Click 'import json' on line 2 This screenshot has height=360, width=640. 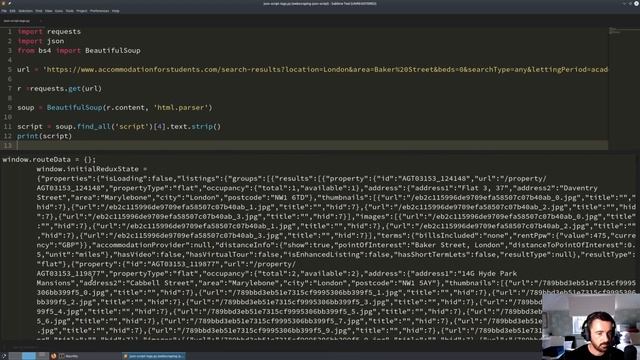(40, 41)
